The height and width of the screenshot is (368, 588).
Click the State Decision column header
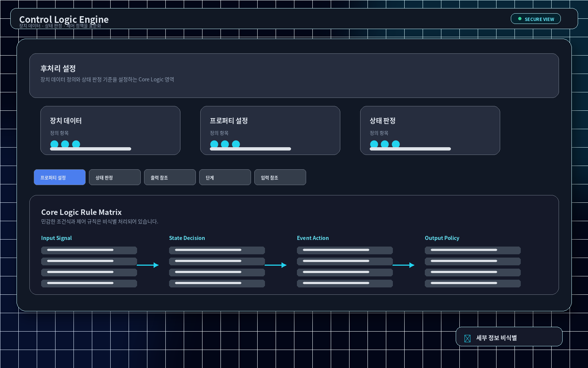click(187, 238)
